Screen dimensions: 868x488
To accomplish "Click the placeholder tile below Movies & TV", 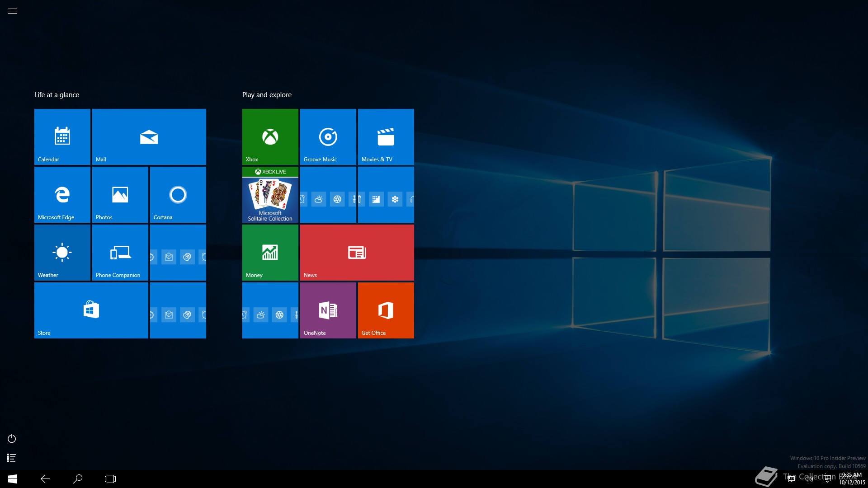I will pyautogui.click(x=386, y=195).
